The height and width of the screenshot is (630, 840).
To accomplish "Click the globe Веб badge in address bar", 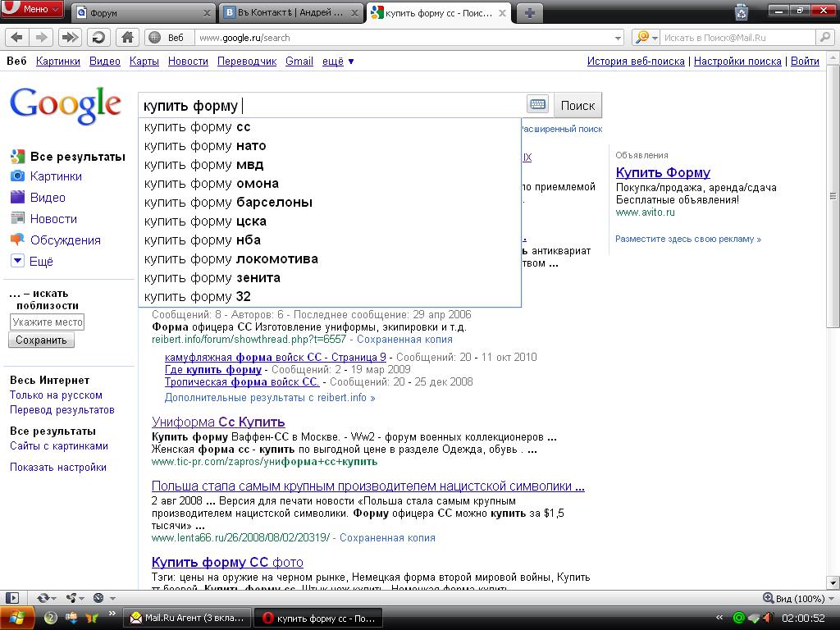I will click(167, 38).
